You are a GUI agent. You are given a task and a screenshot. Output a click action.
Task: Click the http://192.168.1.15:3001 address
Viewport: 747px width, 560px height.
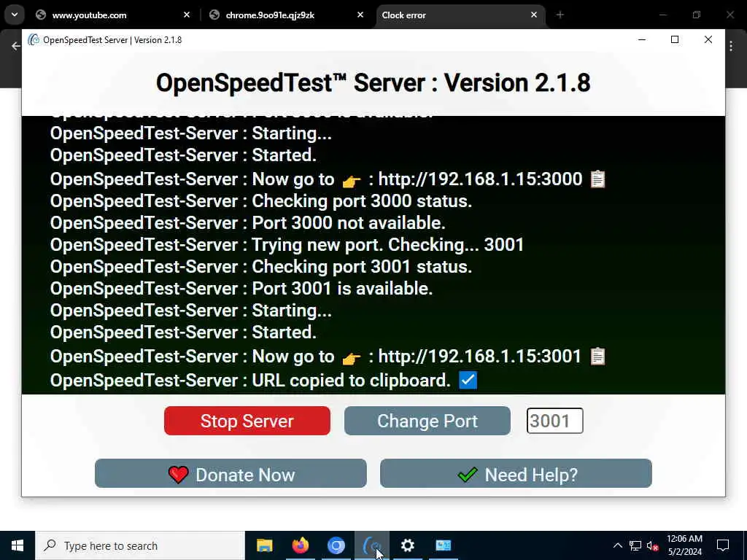(480, 357)
